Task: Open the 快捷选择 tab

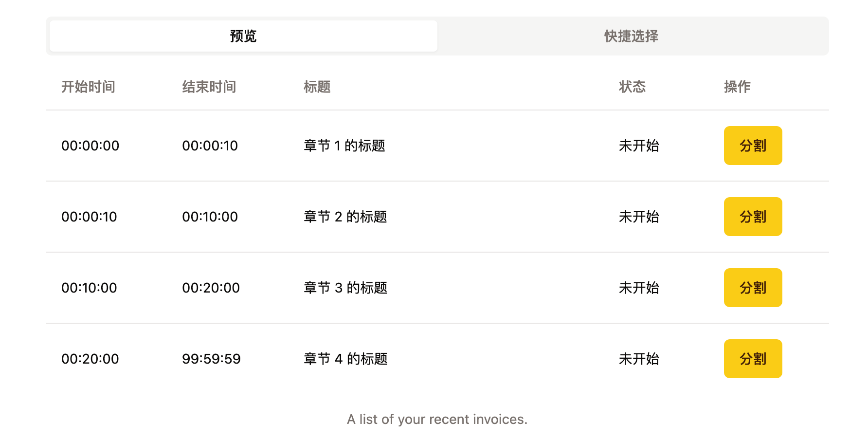Action: tap(631, 36)
